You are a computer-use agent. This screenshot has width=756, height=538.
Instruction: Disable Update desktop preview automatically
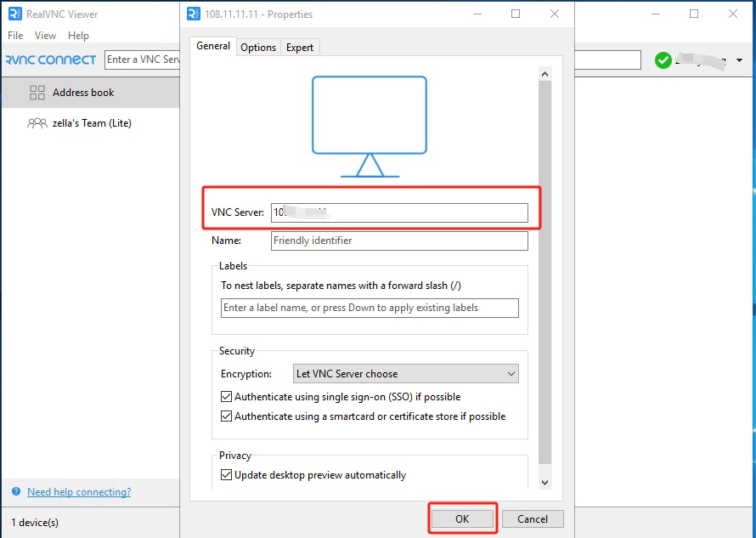click(227, 475)
